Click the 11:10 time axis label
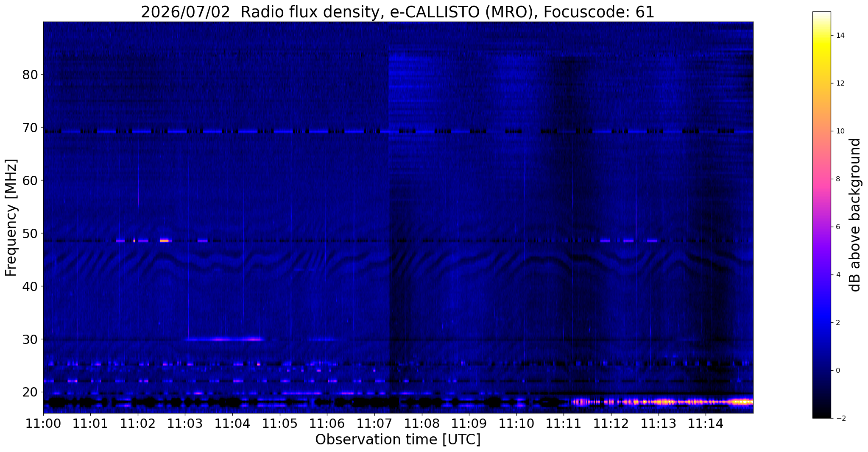868x452 pixels. click(516, 424)
